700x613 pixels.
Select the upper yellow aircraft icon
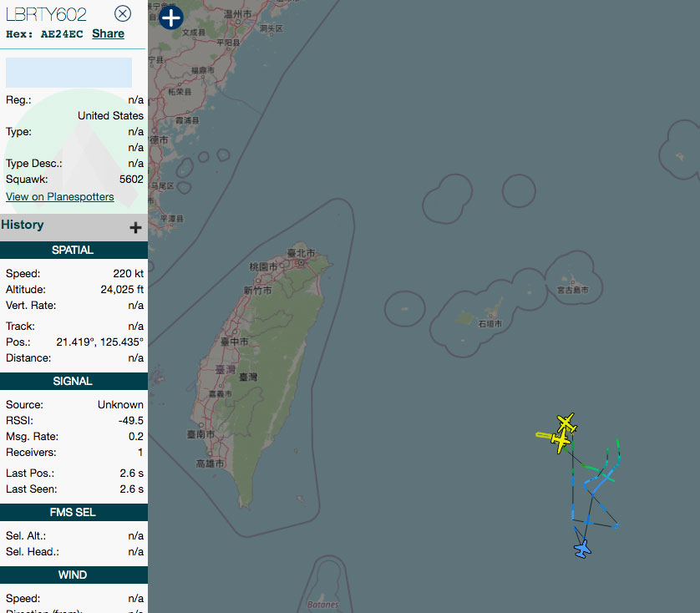(566, 423)
